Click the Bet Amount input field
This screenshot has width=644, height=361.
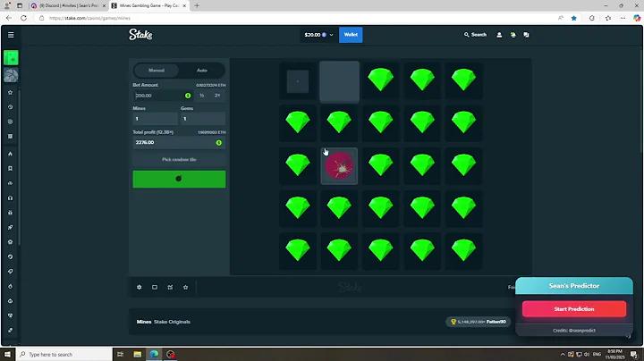click(163, 96)
